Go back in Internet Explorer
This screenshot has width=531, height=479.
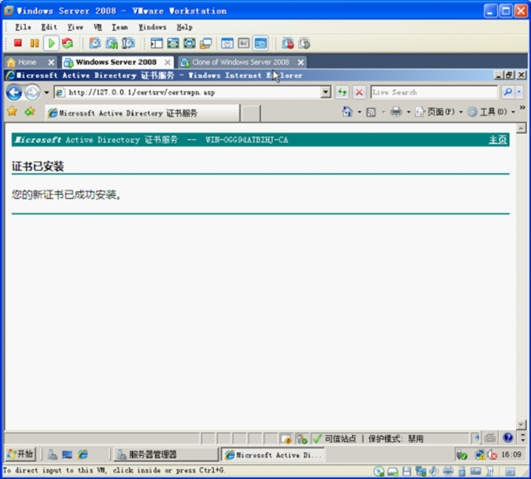pos(14,92)
